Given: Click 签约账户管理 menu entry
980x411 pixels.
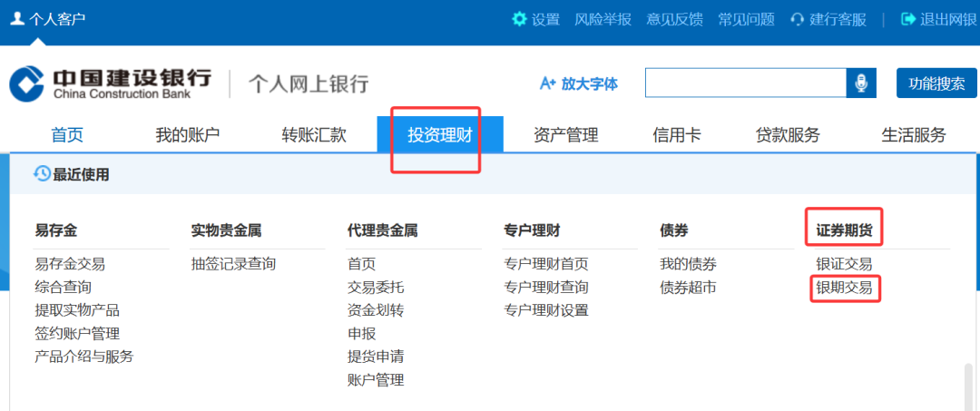Looking at the screenshot, I should click(77, 334).
